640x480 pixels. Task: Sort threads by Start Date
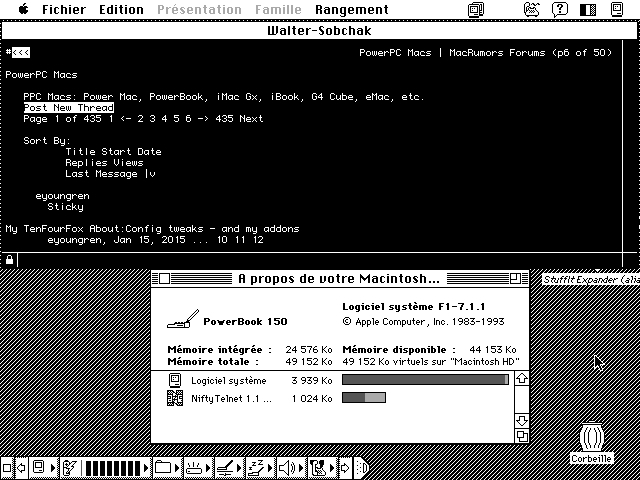pyautogui.click(x=131, y=152)
